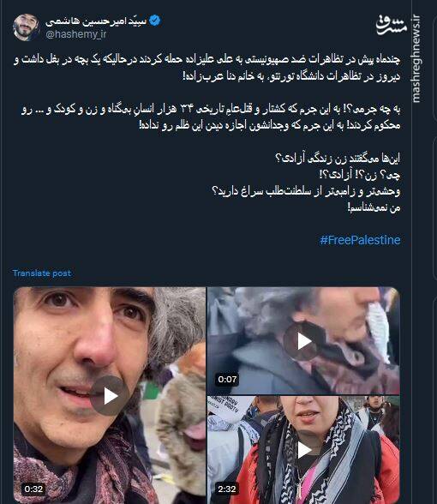Click the blue verified badge beside the name

click(x=155, y=21)
